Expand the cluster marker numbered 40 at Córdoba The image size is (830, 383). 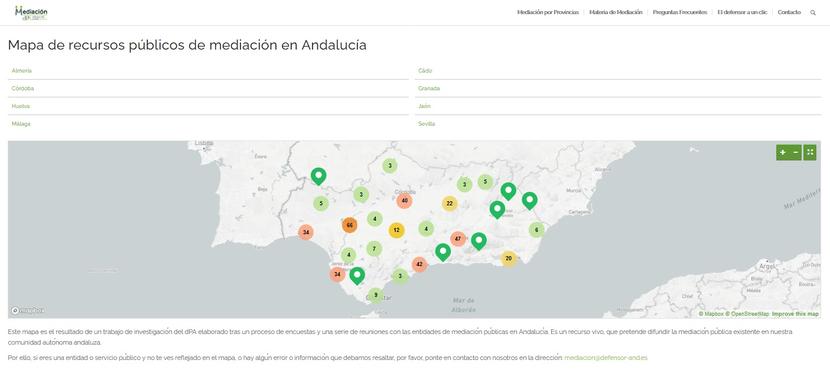(x=404, y=200)
